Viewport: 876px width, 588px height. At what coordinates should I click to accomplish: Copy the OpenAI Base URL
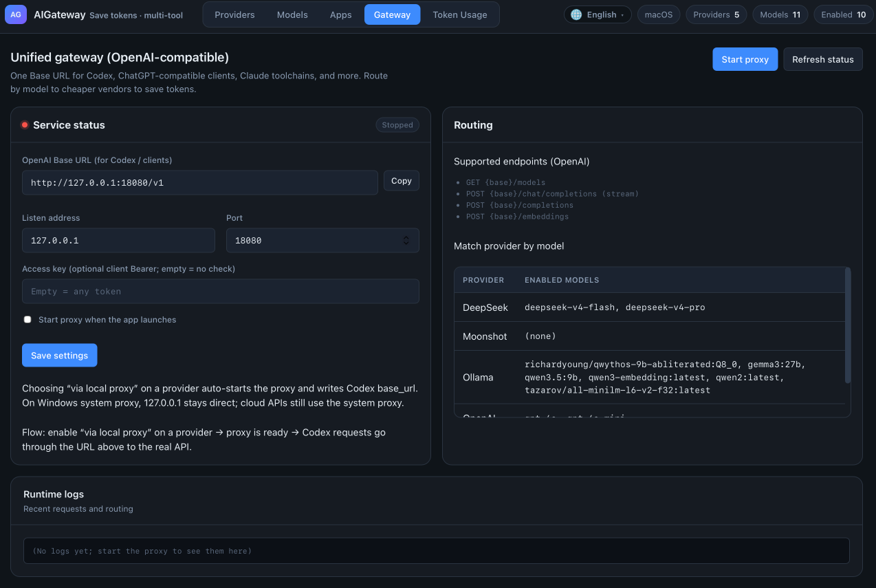[401, 181]
